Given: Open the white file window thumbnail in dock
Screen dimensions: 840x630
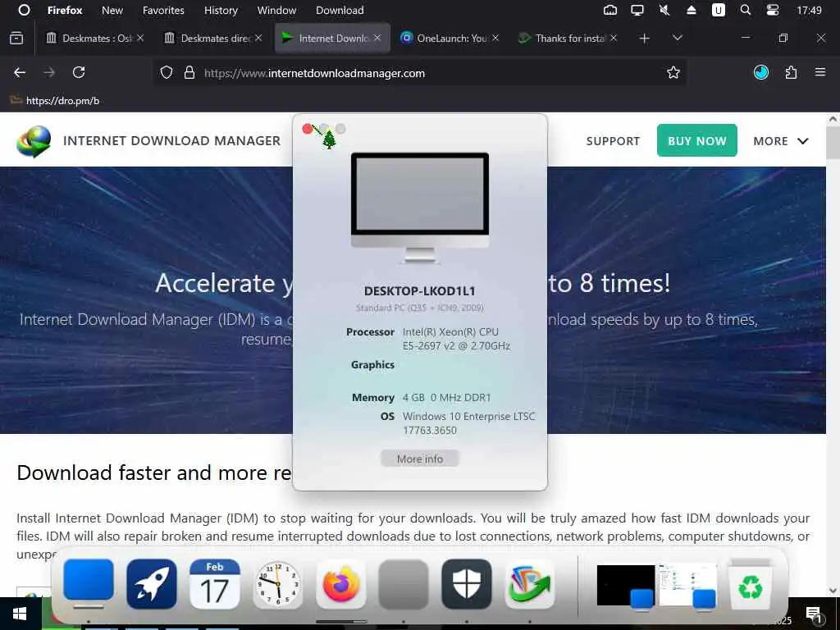Looking at the screenshot, I should (x=688, y=586).
